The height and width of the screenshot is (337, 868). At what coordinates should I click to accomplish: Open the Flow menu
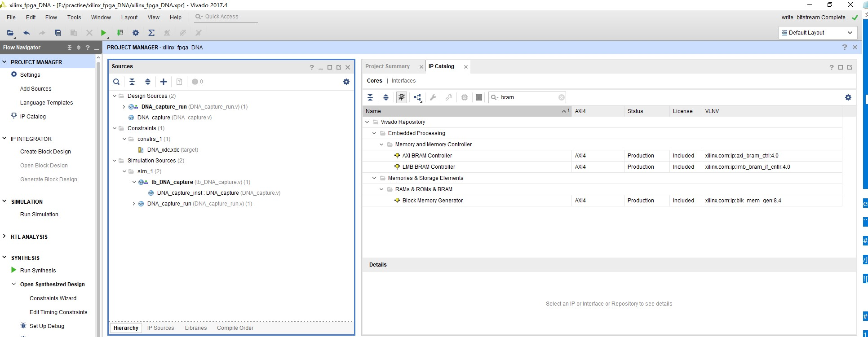coord(51,17)
